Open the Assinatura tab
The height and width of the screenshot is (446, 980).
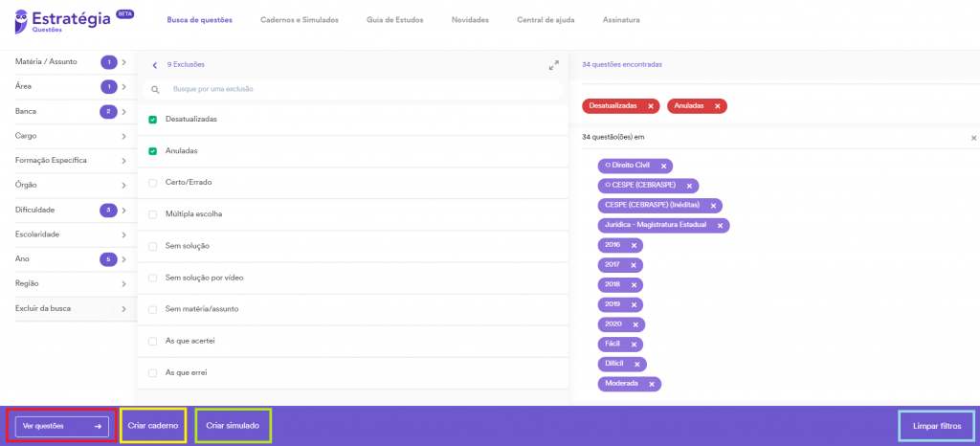[621, 20]
